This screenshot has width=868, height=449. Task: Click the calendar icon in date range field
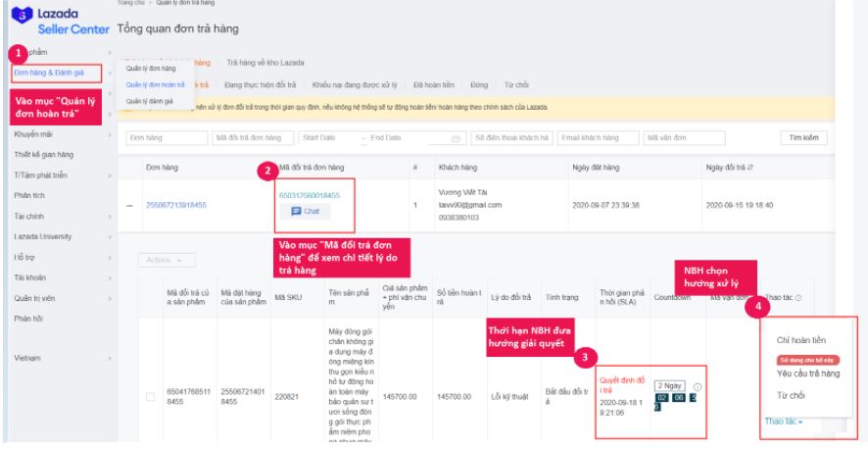(x=455, y=138)
